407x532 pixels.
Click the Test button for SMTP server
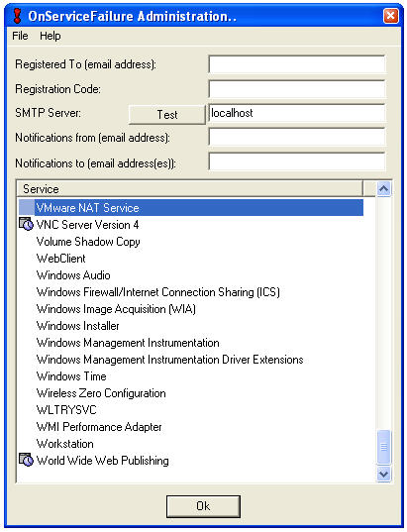tap(167, 114)
